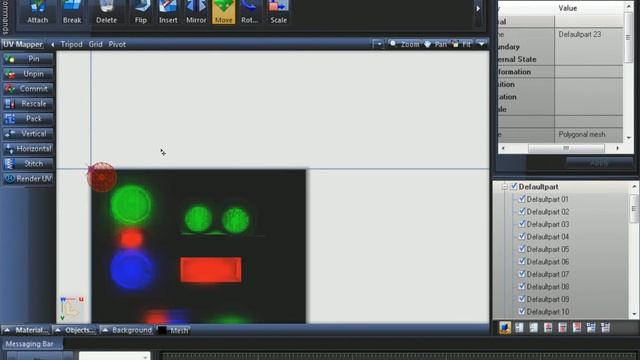Activate the Zoom view tool
640x360 pixels.
404,44
